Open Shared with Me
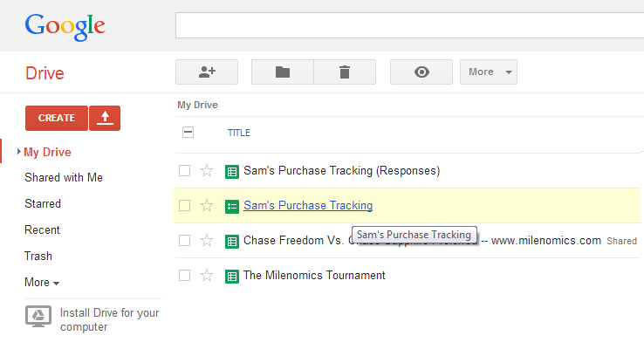This screenshot has width=644, height=356. (x=64, y=177)
